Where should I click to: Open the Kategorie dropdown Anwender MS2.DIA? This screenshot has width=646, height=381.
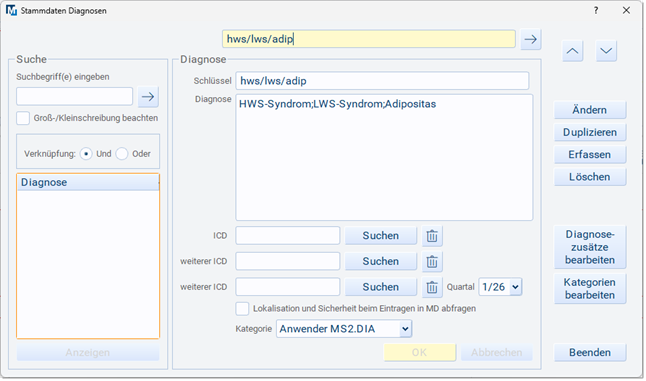pyautogui.click(x=344, y=329)
